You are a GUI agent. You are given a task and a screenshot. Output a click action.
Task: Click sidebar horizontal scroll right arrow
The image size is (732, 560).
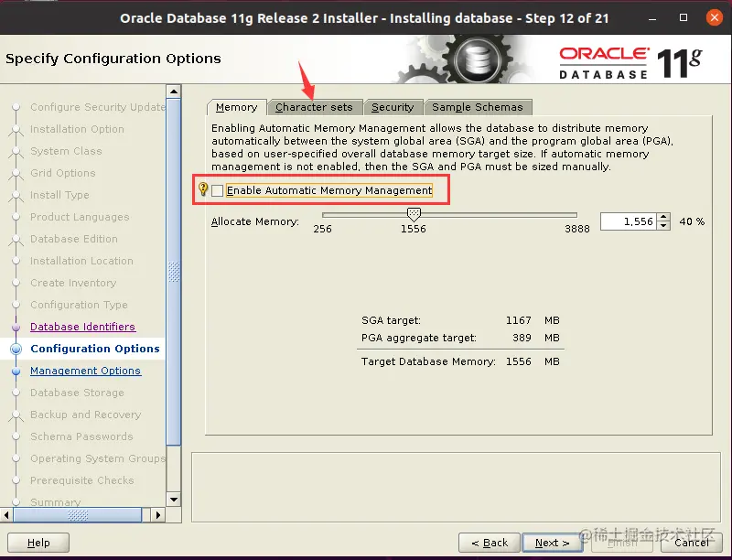[157, 515]
